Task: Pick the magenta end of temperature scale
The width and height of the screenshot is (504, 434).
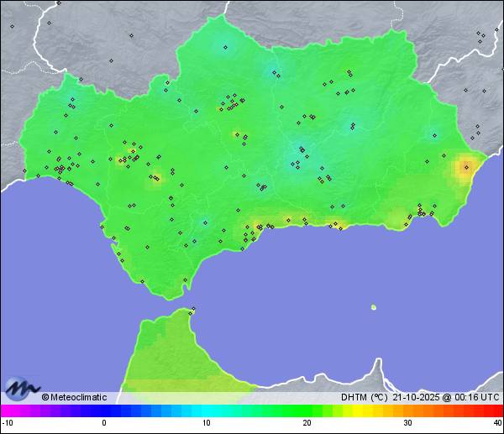Action: point(8,410)
